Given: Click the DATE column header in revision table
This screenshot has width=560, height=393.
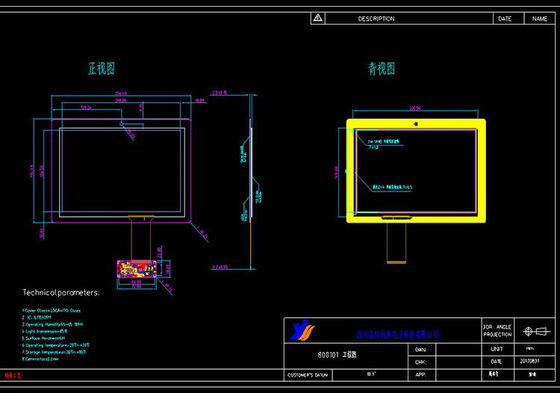Looking at the screenshot, I should tap(505, 19).
